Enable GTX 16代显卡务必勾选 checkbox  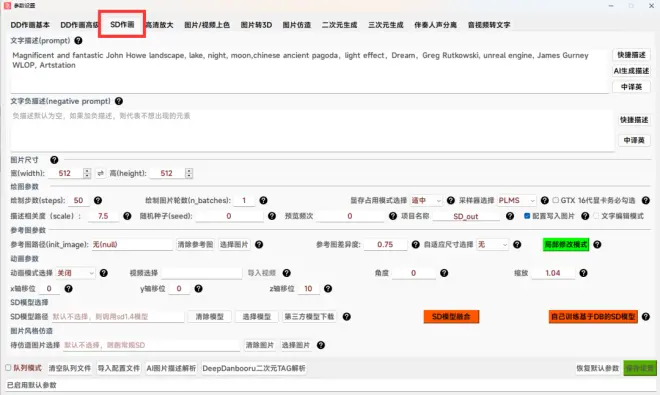click(x=556, y=200)
